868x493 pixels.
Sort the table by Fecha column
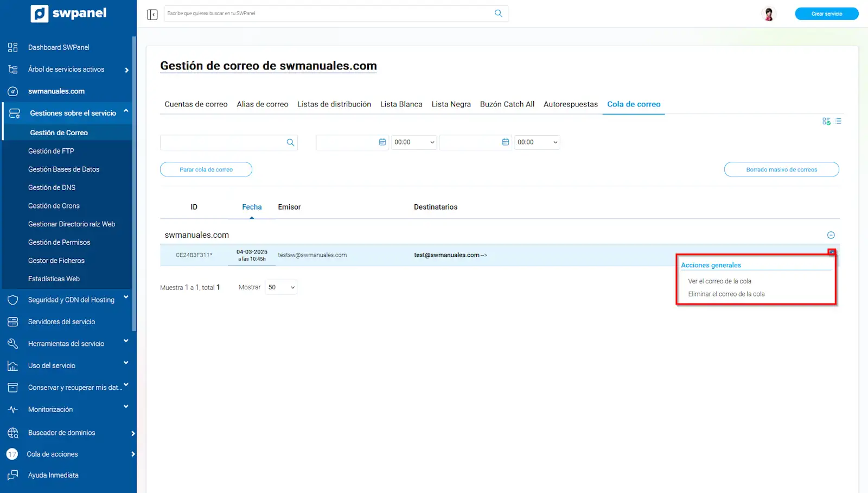tap(252, 207)
